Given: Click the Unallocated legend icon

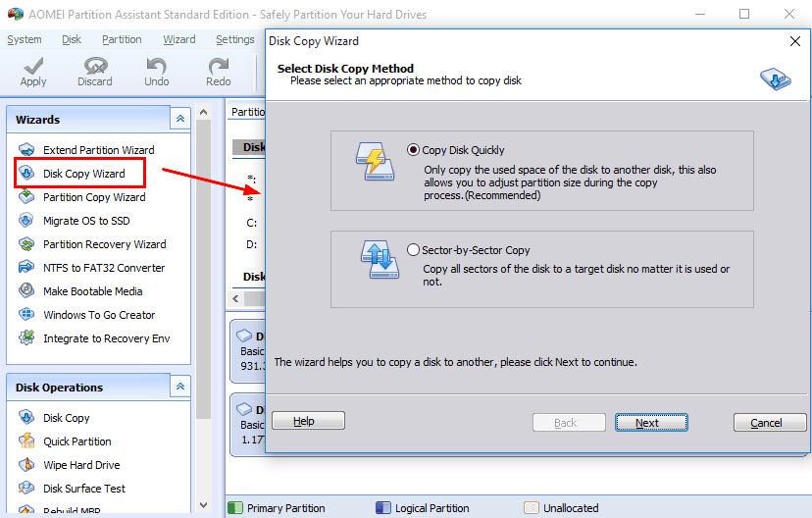Looking at the screenshot, I should point(532,508).
